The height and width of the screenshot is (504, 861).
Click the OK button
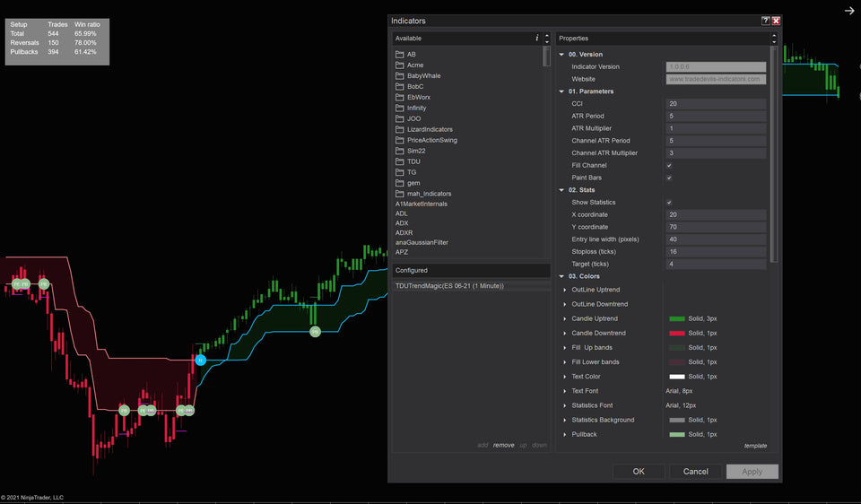tap(639, 472)
